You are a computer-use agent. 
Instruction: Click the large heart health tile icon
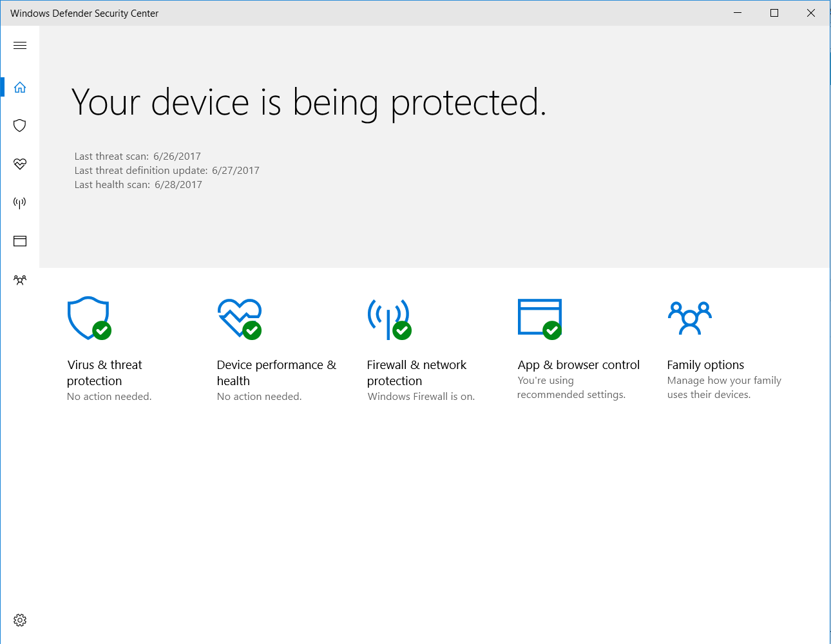click(x=239, y=317)
